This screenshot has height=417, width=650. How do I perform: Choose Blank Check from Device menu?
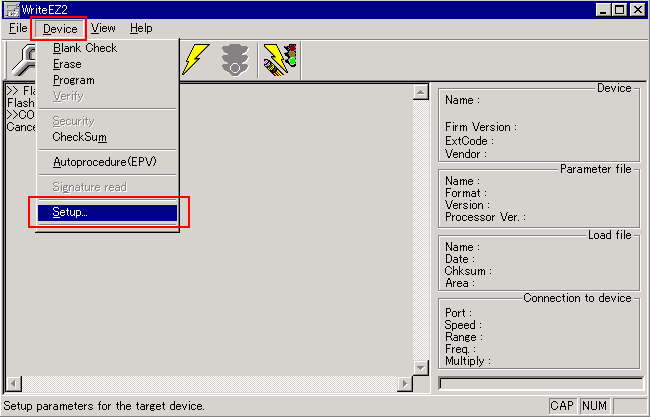(x=107, y=48)
